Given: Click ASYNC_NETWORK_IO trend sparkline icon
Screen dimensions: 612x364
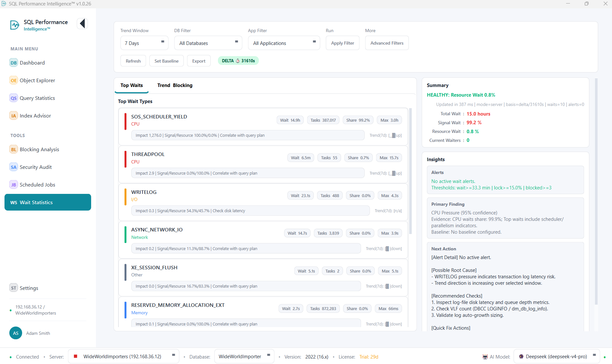Looking at the screenshot, I should pyautogui.click(x=387, y=249).
